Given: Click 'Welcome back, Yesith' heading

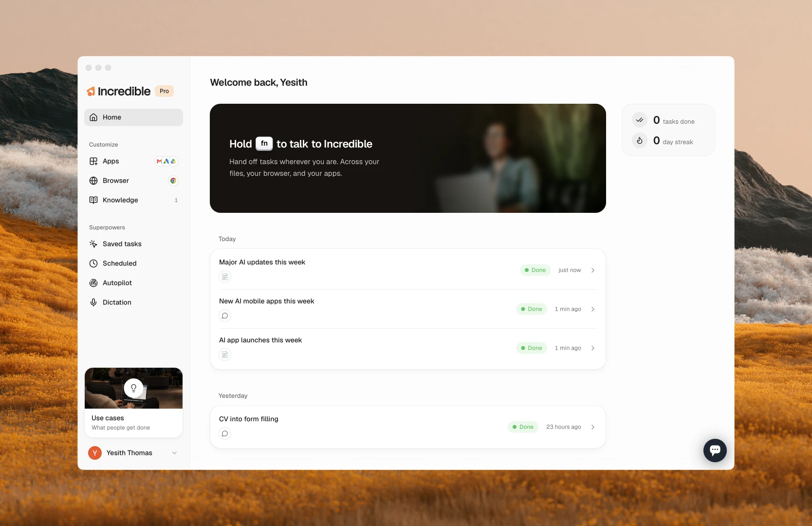Looking at the screenshot, I should click(258, 83).
